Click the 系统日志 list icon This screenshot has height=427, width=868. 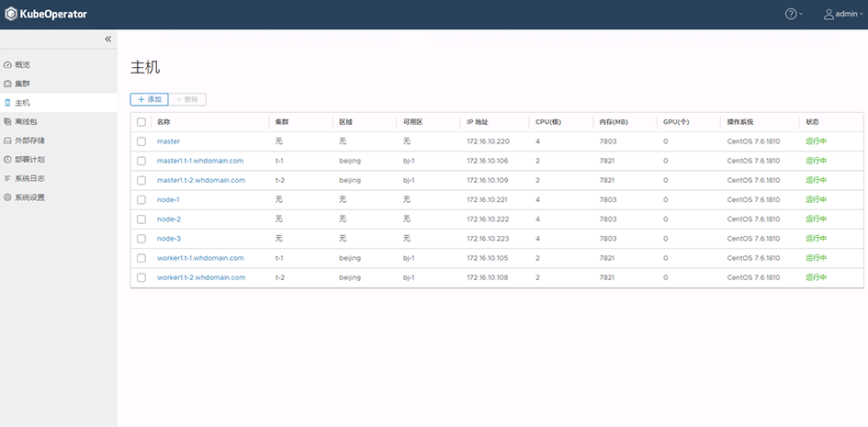[7, 178]
